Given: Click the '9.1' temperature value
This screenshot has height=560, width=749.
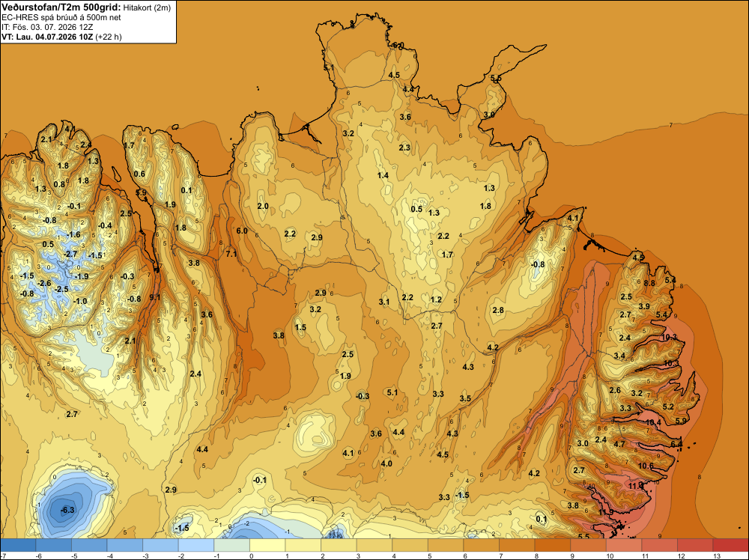Looking at the screenshot, I should [155, 297].
